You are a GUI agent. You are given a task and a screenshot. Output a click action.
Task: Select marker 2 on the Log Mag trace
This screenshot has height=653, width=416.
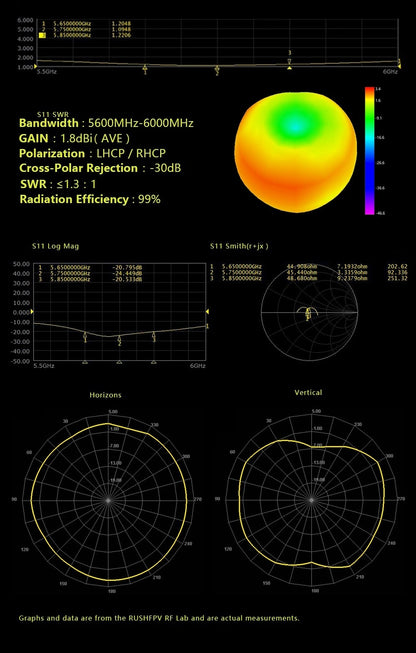(120, 341)
